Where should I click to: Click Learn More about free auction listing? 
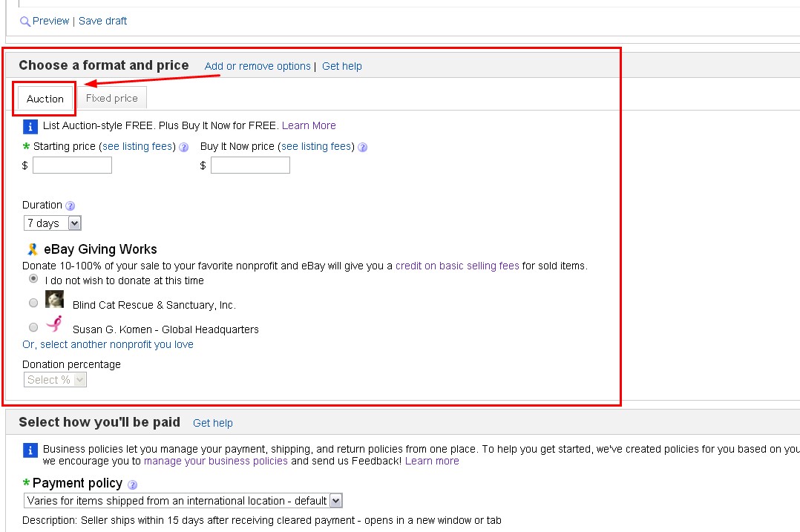pos(309,125)
